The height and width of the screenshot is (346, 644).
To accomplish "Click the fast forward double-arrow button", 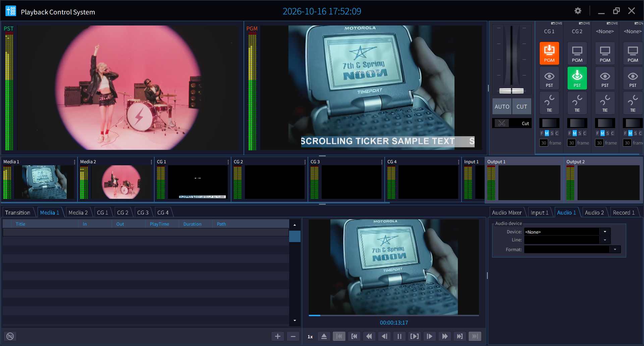I will [x=445, y=336].
